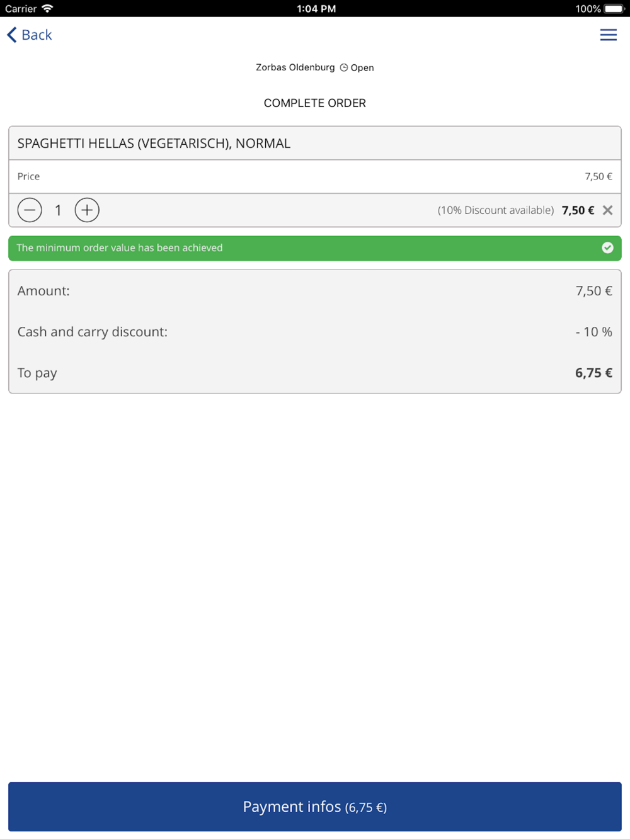Tap the quantity number field
The width and height of the screenshot is (630, 840).
click(58, 210)
